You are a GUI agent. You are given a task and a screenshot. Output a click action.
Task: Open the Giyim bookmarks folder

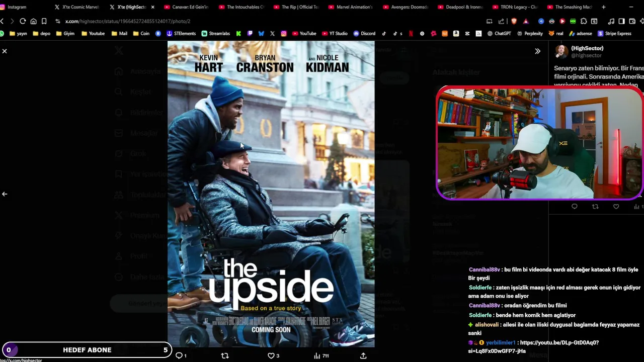pos(65,34)
